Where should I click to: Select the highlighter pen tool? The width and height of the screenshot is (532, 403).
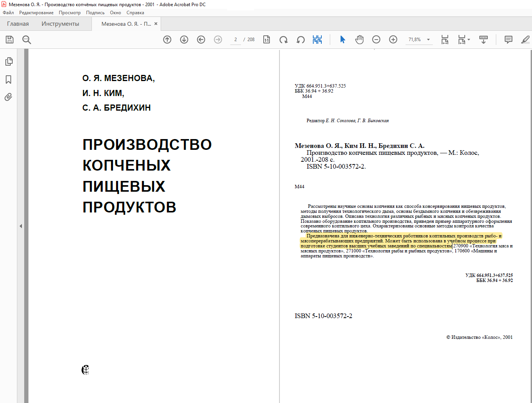pyautogui.click(x=525, y=40)
